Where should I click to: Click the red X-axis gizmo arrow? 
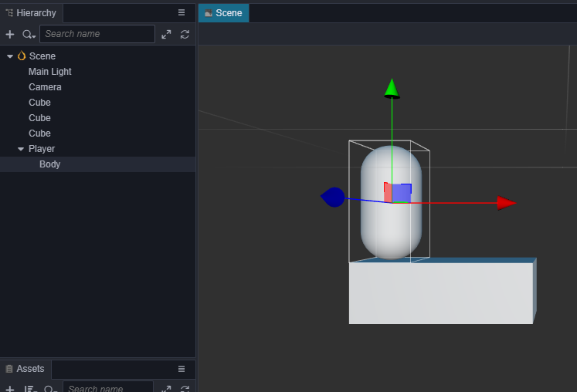507,203
